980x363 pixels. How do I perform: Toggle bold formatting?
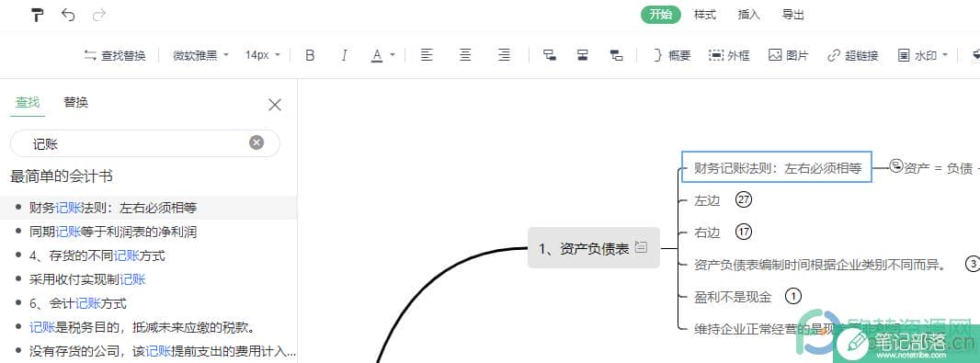(310, 56)
